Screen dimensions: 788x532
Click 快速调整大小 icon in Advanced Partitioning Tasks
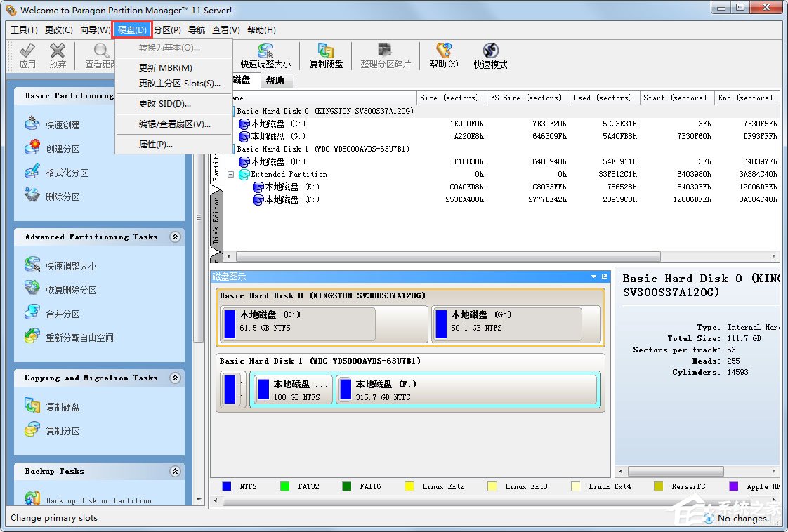coord(32,265)
